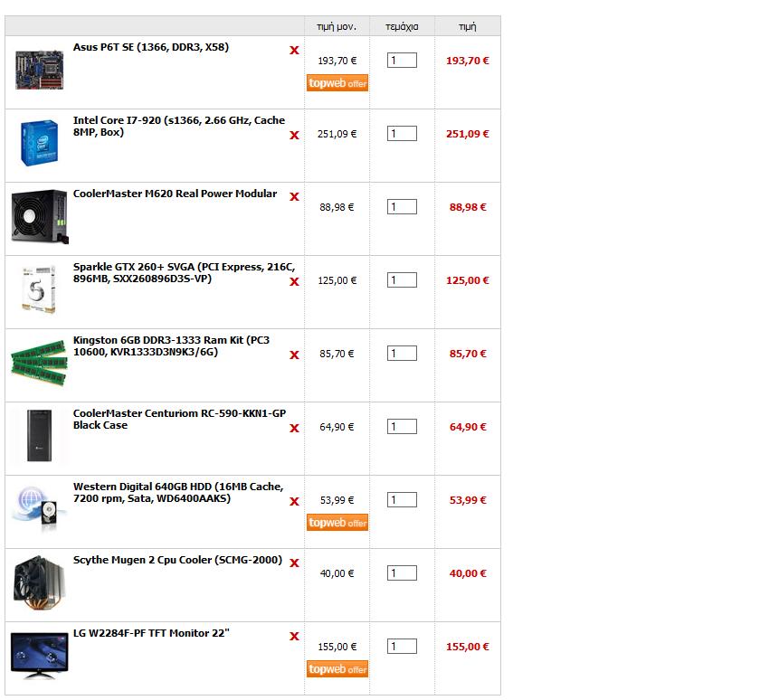Delete Scythe Mugen 2 Cpu Cooler item
The height and width of the screenshot is (700, 760).
[294, 563]
